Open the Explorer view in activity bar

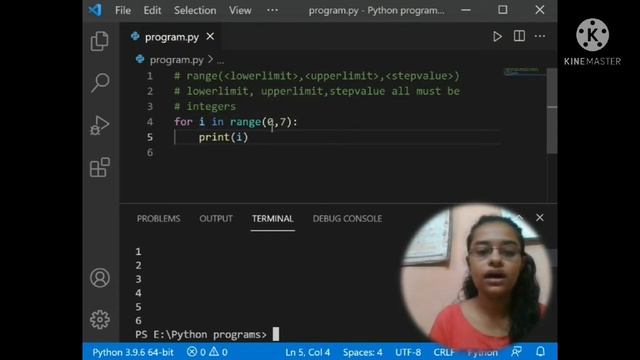point(100,41)
